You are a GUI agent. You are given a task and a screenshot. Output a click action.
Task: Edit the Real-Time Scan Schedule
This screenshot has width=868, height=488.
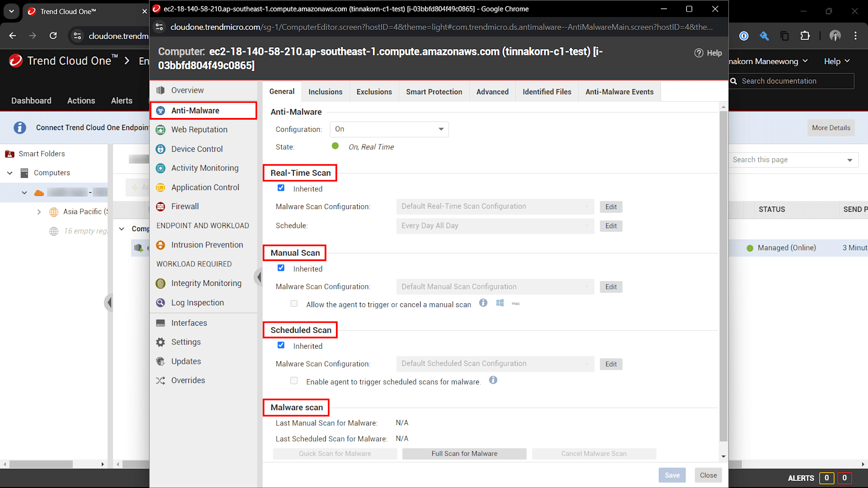tap(611, 226)
